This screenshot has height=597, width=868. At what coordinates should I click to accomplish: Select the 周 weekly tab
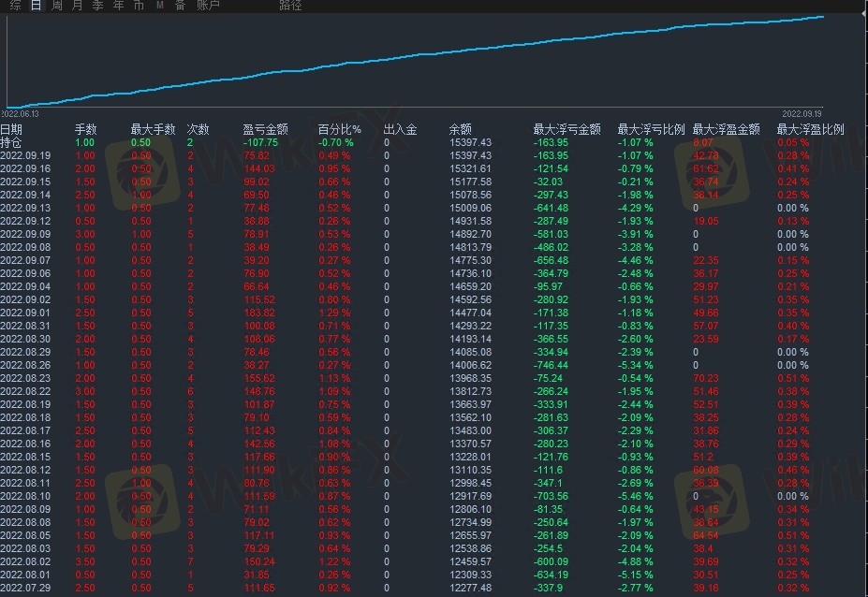click(57, 6)
